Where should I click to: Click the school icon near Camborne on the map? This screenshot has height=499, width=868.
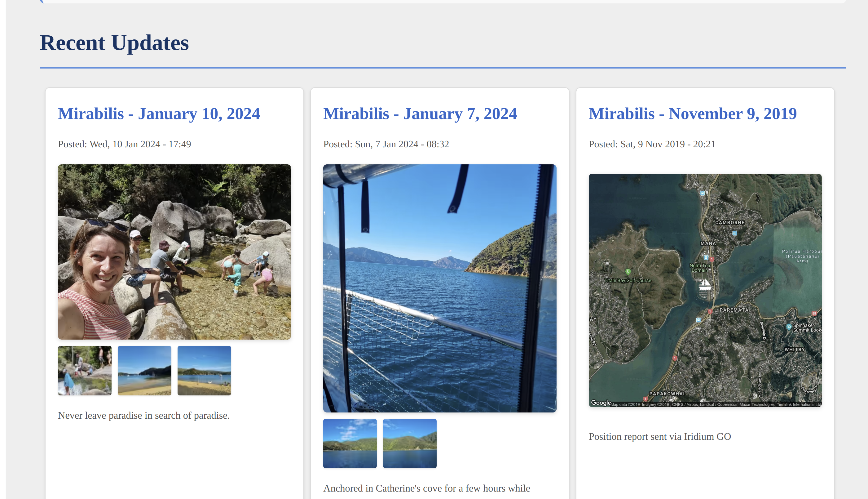click(735, 233)
